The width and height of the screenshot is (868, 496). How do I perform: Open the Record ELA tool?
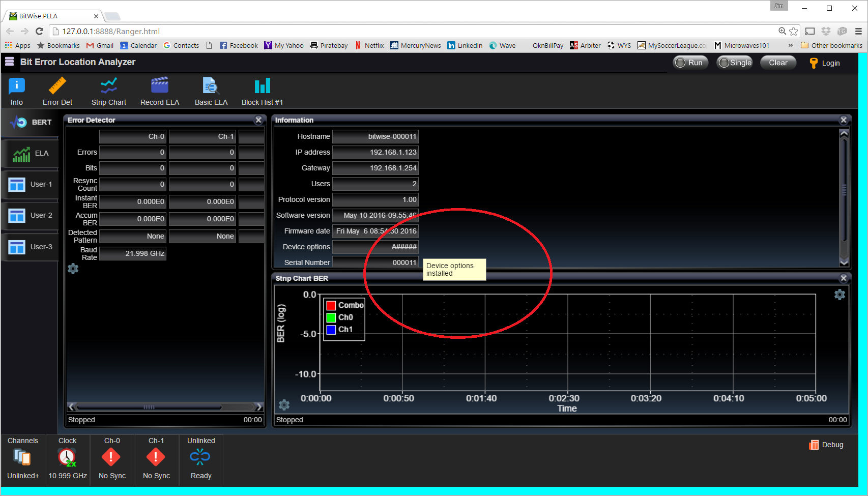160,86
